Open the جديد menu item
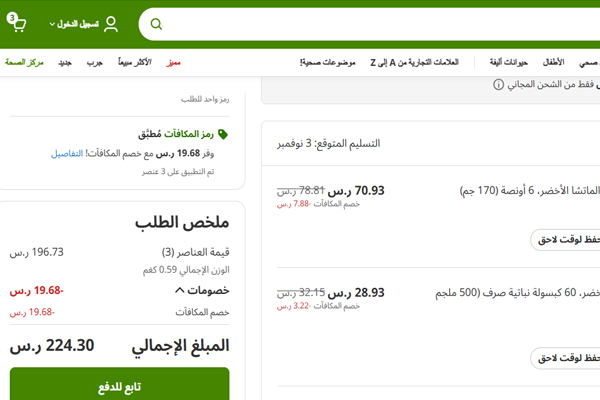Image resolution: width=600 pixels, height=400 pixels. [x=65, y=62]
